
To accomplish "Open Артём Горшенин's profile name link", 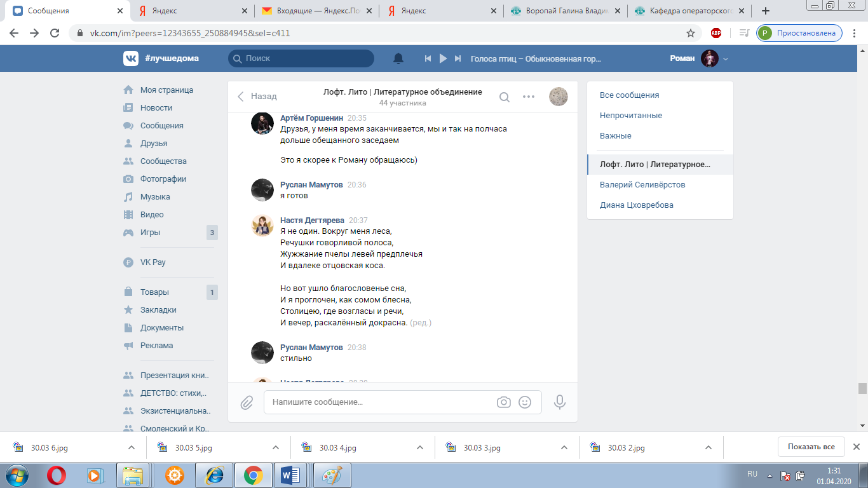I will (x=311, y=118).
